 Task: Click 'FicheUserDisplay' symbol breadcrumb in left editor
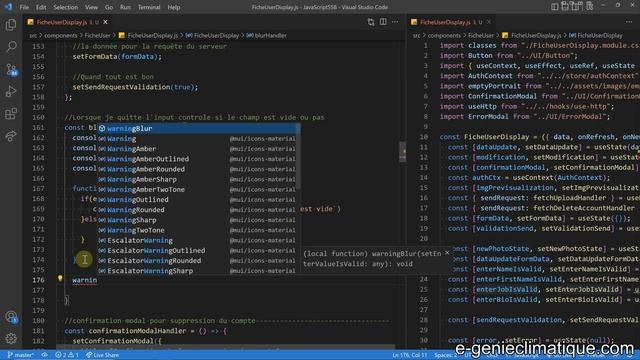[216, 36]
